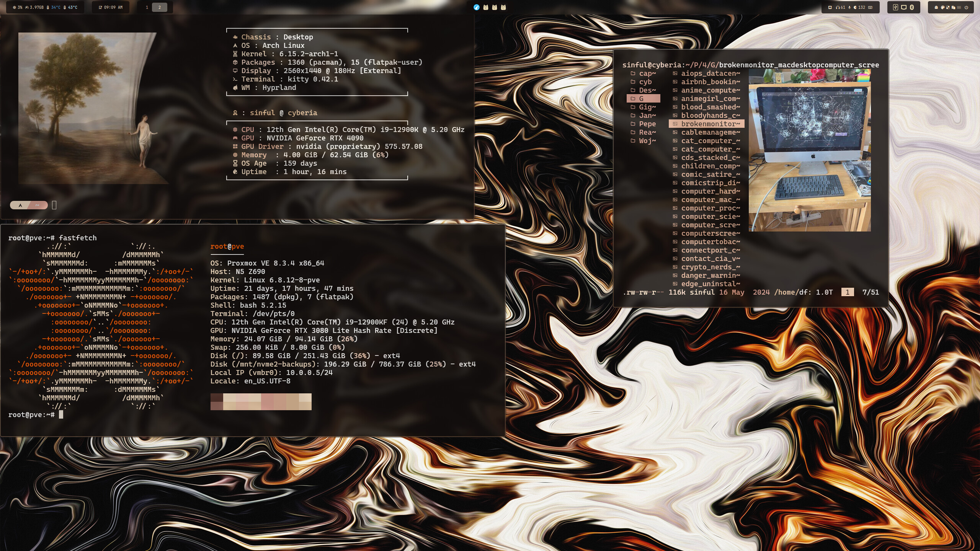This screenshot has width=980, height=551.
Task: Click the 3.97GB memory usage indicator
Action: tap(34, 7)
